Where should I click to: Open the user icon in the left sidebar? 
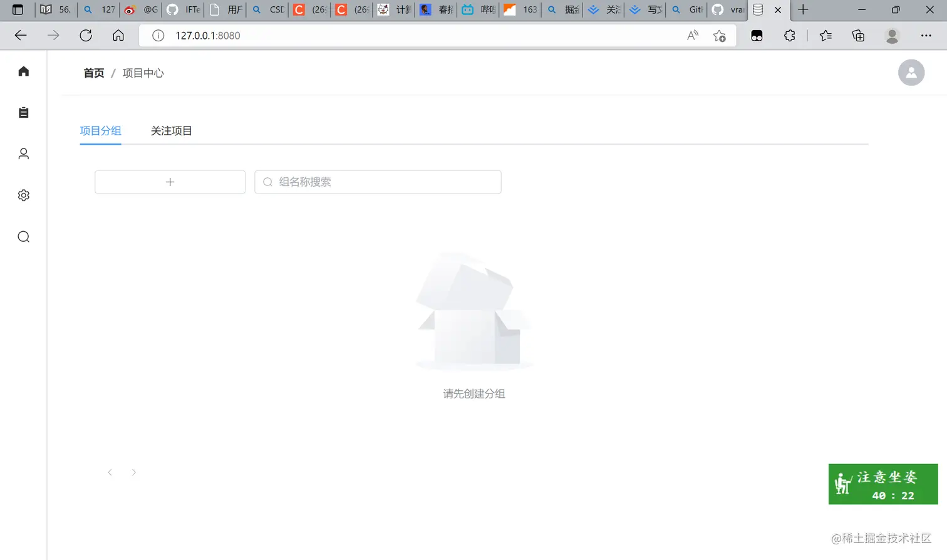[24, 153]
